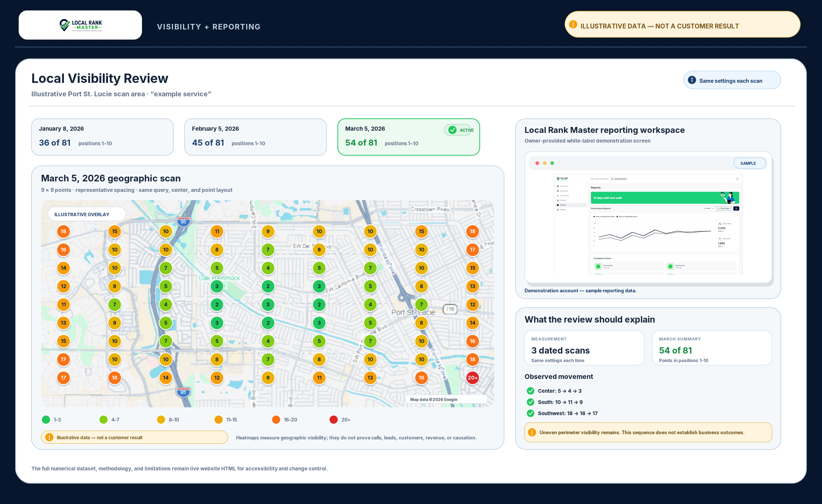This screenshot has height=504, width=822.
Task: Click the red 20+ map marker
Action: tap(472, 377)
